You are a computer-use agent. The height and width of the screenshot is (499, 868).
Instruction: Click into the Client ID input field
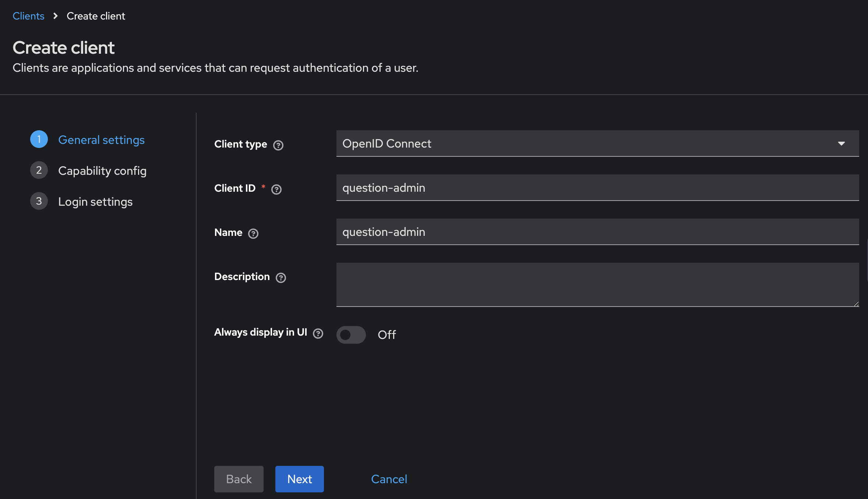point(597,188)
